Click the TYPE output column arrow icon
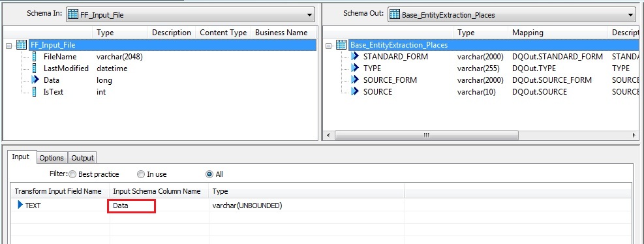This screenshot has width=644, height=244. [x=355, y=69]
